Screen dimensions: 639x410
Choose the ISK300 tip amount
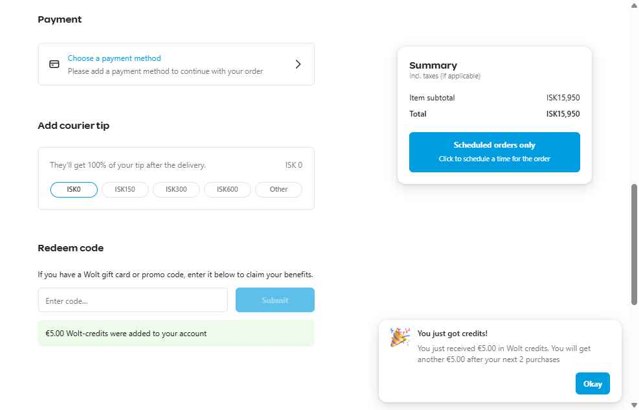(x=176, y=189)
